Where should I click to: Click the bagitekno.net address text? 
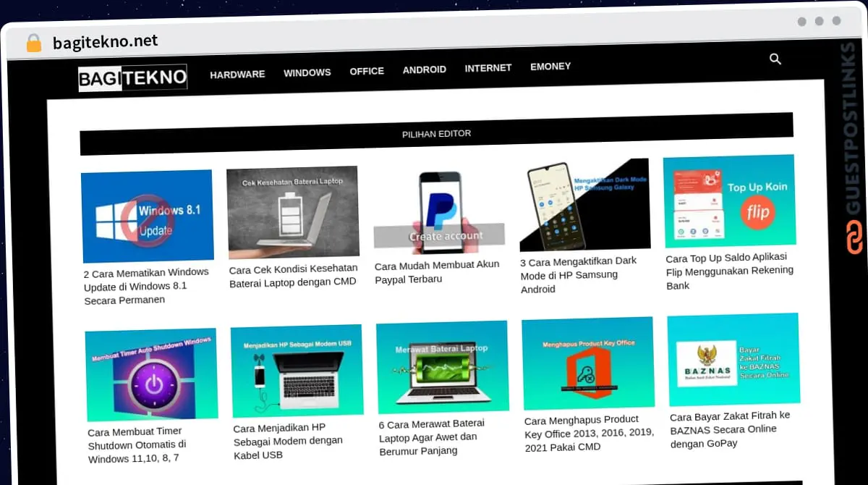click(x=106, y=42)
